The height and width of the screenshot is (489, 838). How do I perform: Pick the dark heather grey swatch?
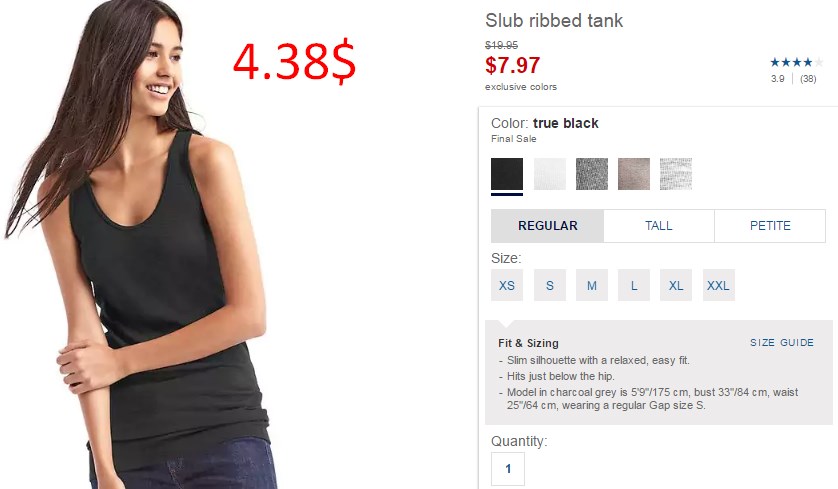(x=592, y=174)
